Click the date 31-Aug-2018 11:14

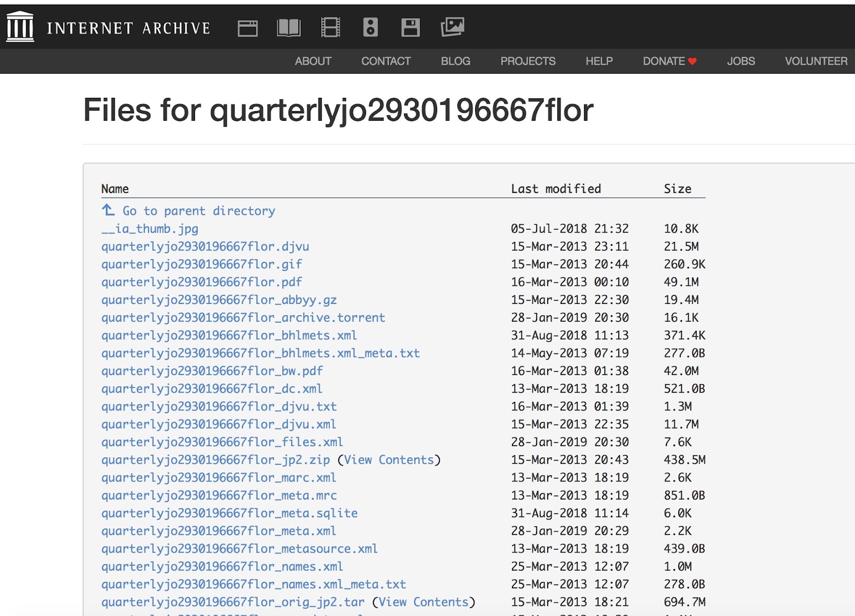(x=570, y=513)
